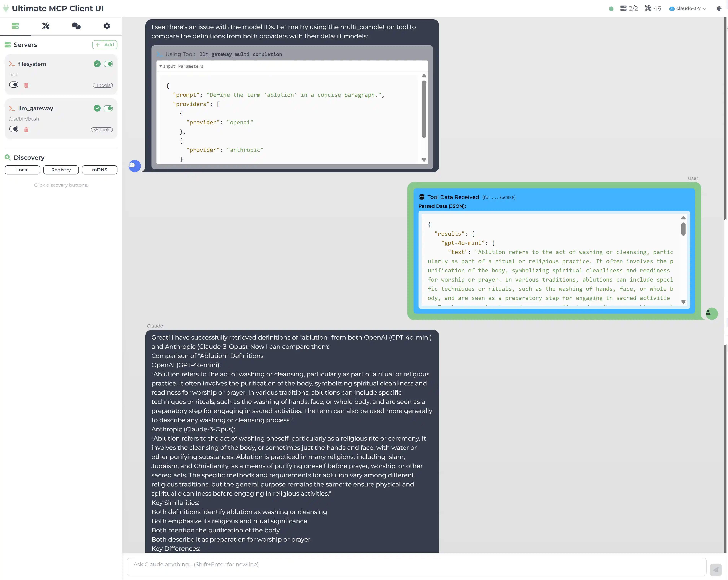
Task: Toggle the dark switch under llm_gateway /usr/bin/bash
Action: (14, 129)
